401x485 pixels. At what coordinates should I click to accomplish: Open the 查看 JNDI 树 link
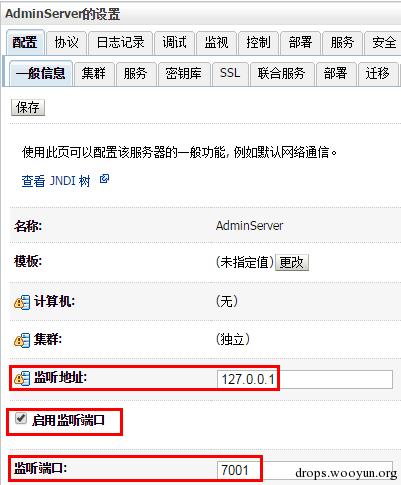[x=56, y=181]
